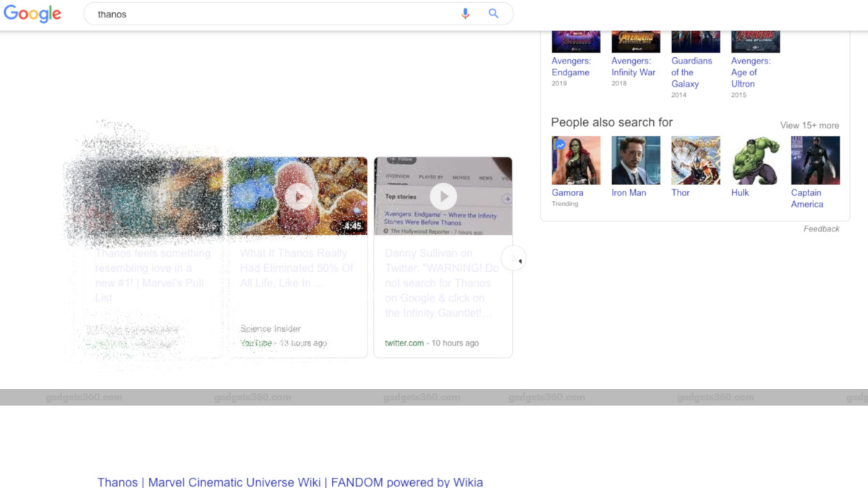The width and height of the screenshot is (868, 488).
Task: Play the Twitter story video preview
Action: tap(443, 197)
